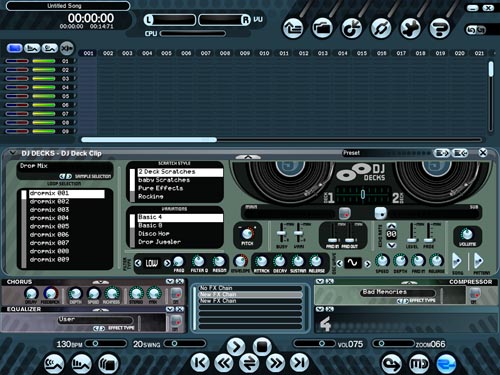Click the help question mark icon

440,28
